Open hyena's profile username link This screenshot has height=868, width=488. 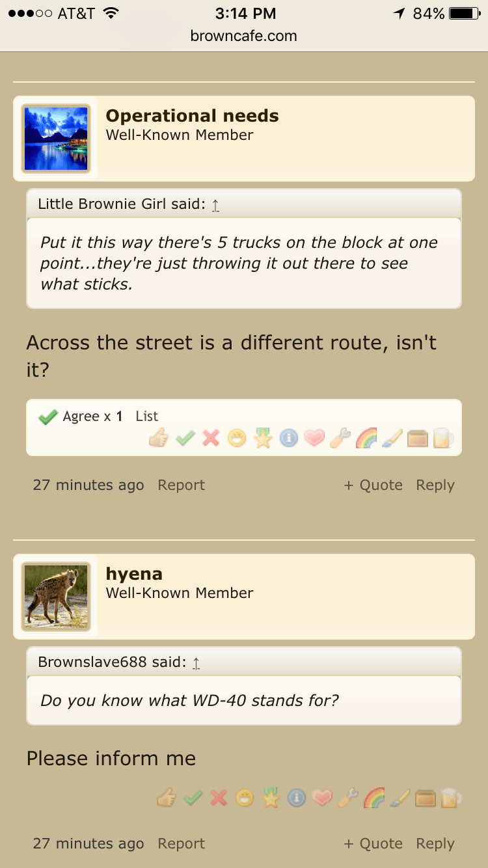click(x=134, y=574)
